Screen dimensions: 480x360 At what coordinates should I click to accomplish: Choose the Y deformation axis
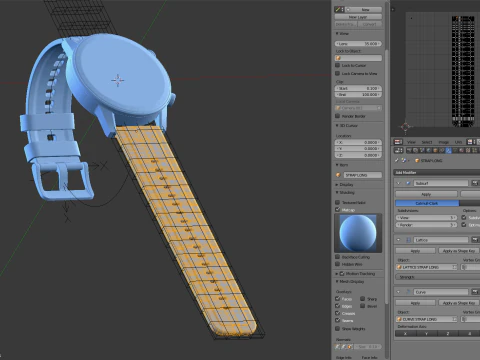tap(426, 333)
